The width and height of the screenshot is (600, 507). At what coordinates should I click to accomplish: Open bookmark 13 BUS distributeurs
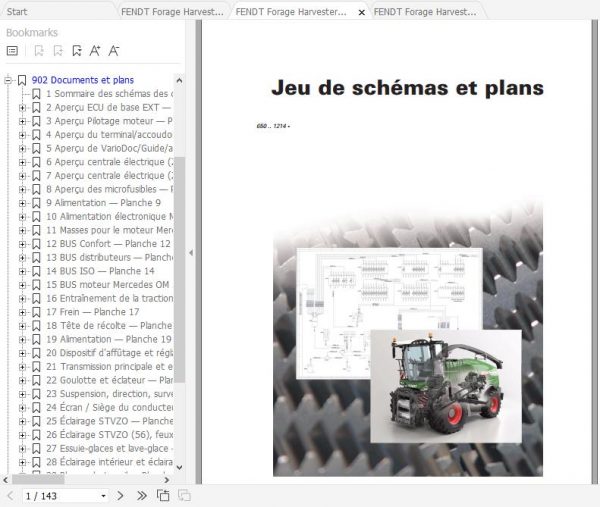click(109, 258)
